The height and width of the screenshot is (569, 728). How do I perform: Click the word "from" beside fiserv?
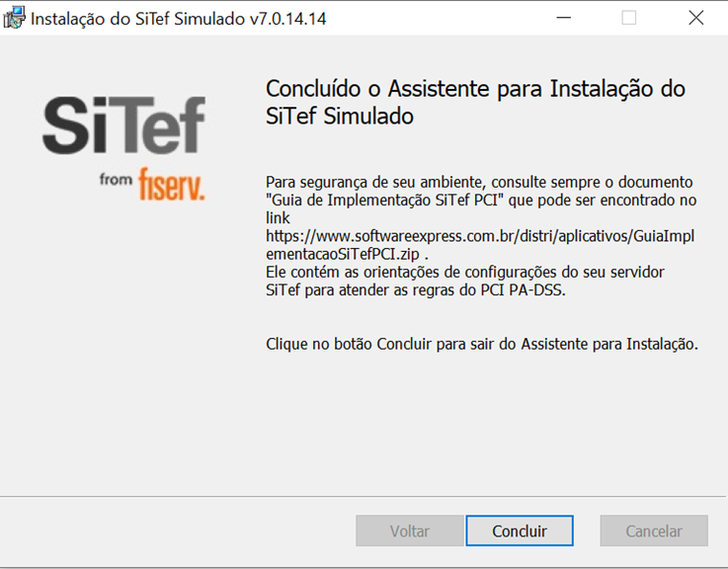[116, 179]
